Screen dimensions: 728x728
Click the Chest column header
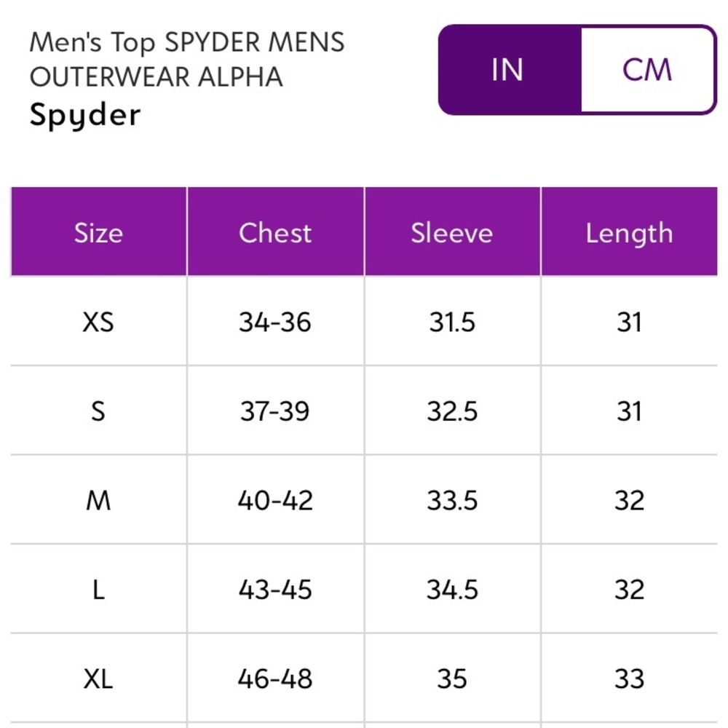(x=275, y=233)
